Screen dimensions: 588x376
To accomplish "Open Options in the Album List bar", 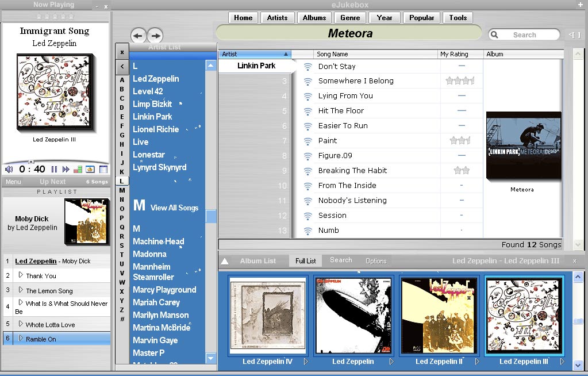I will [x=376, y=261].
